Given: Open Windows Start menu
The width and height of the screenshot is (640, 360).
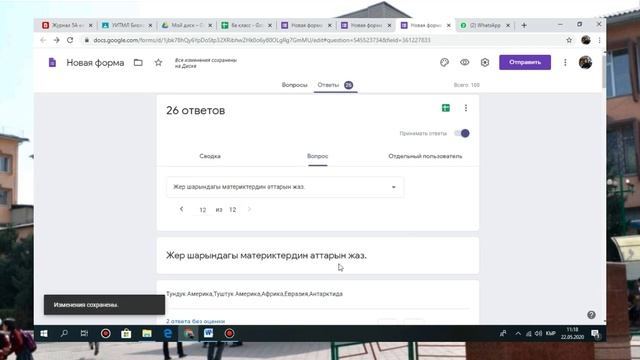Looking at the screenshot, I should point(44,333).
